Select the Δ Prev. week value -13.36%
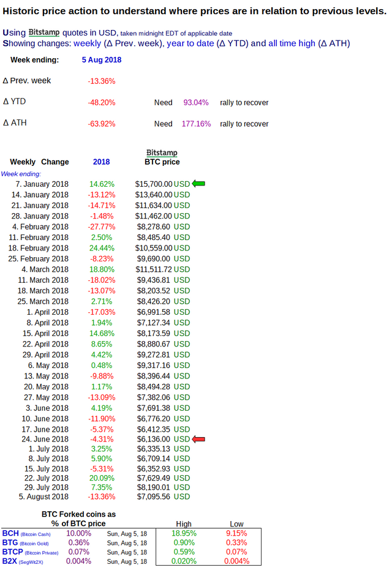Viewport: 392px width, 570px height. [102, 81]
